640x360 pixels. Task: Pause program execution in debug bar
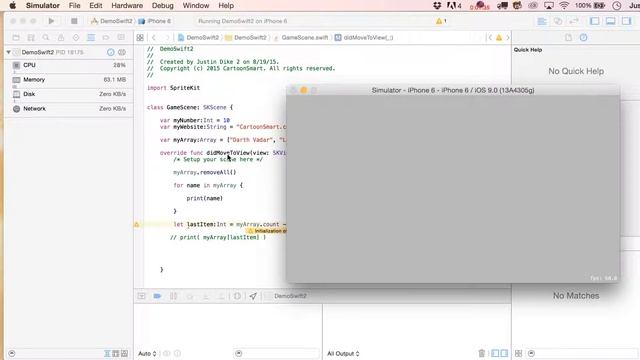173,296
